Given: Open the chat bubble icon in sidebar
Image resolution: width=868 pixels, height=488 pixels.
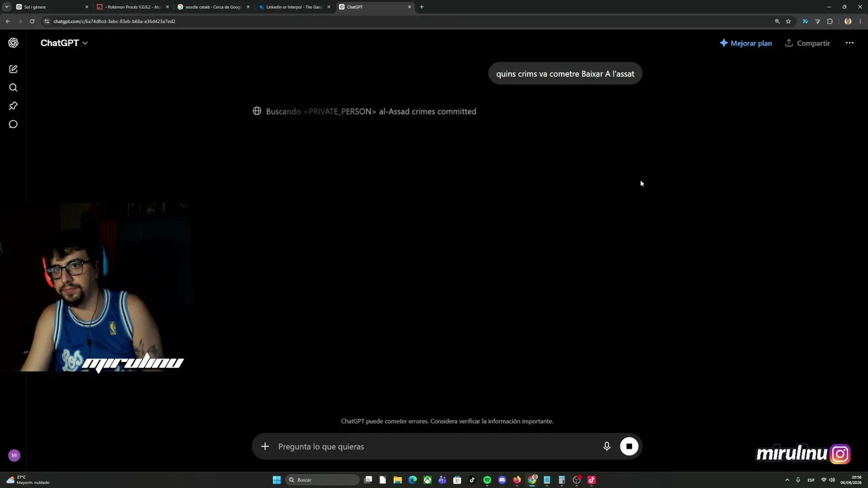Looking at the screenshot, I should coord(13,124).
